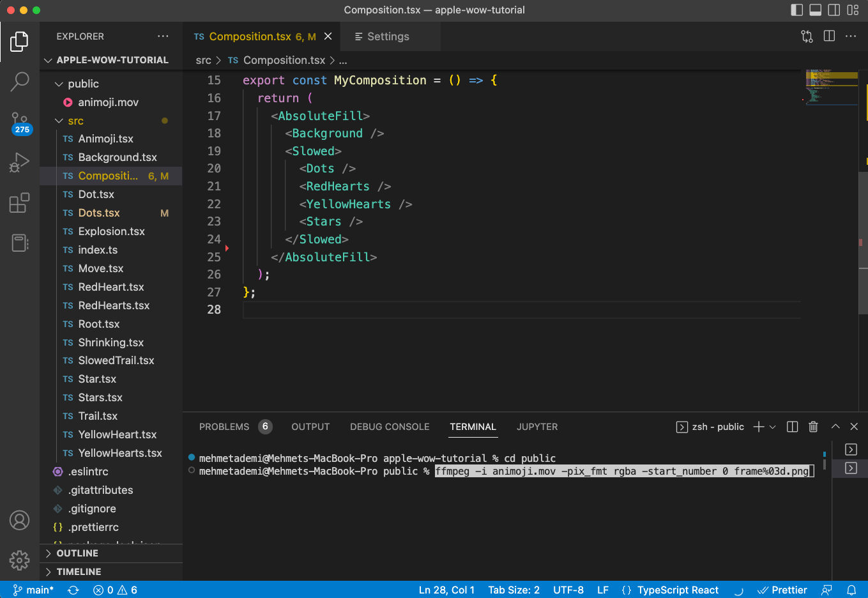
Task: Click the main* branch in status bar
Action: (x=34, y=590)
